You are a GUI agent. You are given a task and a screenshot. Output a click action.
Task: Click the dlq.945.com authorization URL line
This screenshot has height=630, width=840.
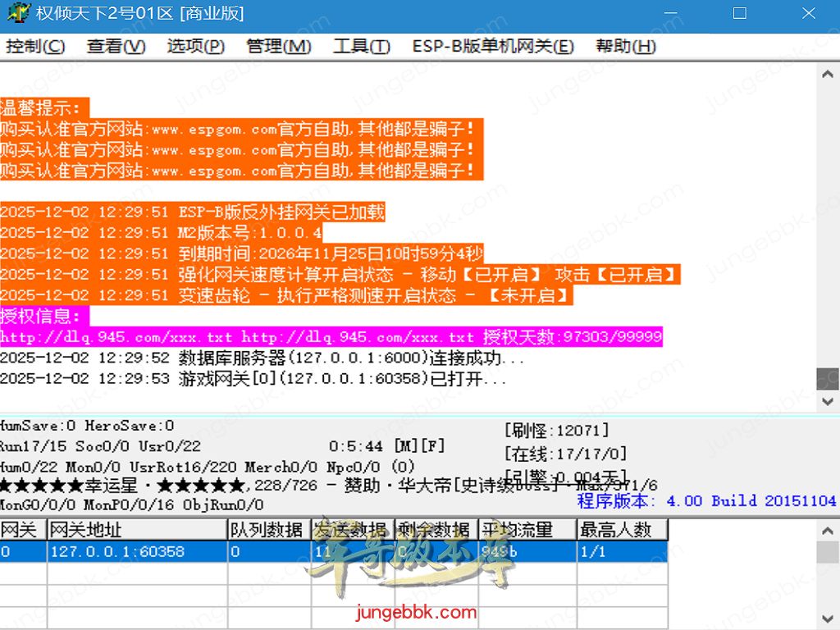pyautogui.click(x=331, y=337)
